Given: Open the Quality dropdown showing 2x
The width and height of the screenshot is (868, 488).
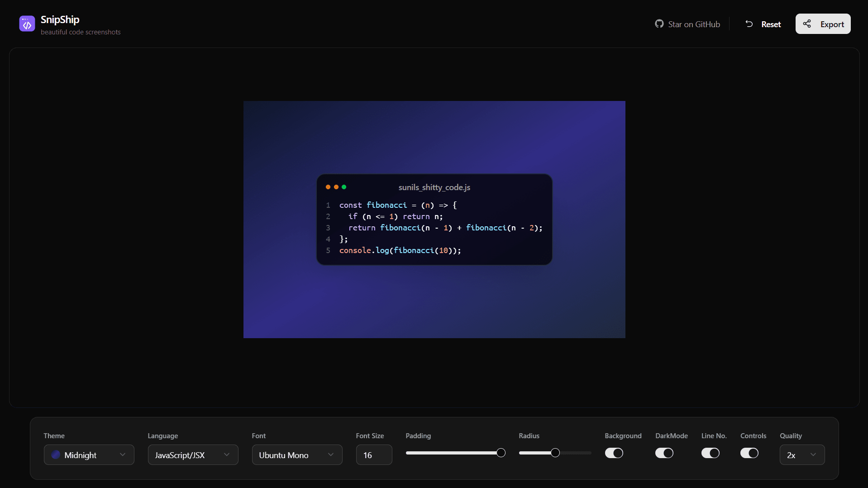Looking at the screenshot, I should [802, 455].
